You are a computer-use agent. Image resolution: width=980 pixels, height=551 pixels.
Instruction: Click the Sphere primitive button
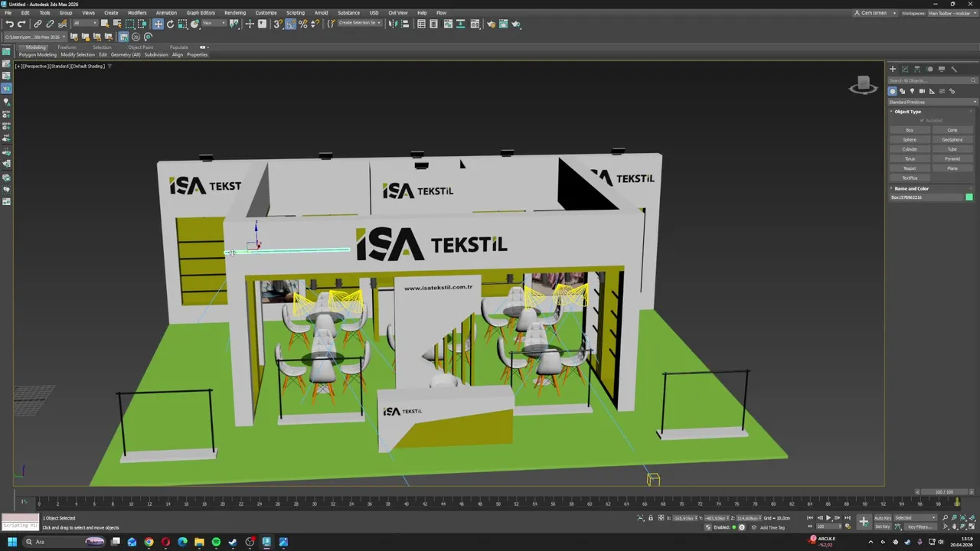(910, 139)
